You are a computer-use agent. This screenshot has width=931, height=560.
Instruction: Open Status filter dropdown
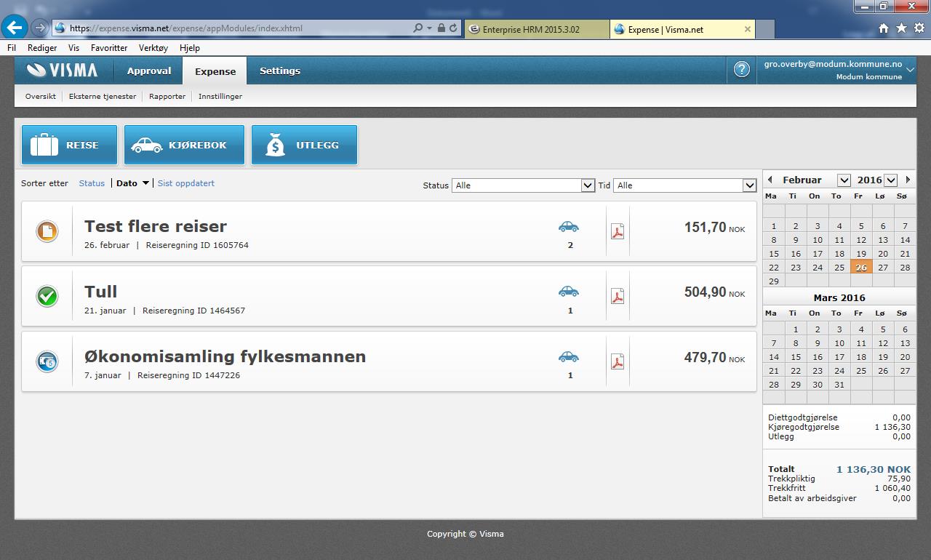(524, 185)
